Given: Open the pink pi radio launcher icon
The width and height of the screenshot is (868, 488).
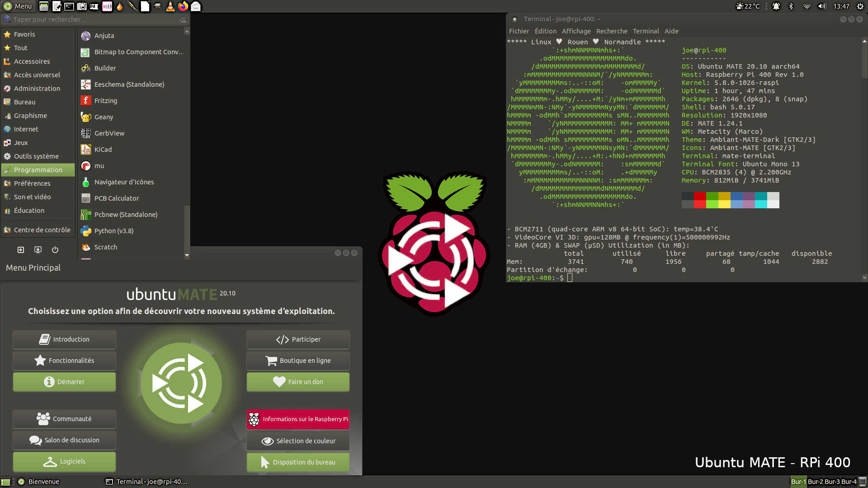Looking at the screenshot, I should click(x=107, y=6).
